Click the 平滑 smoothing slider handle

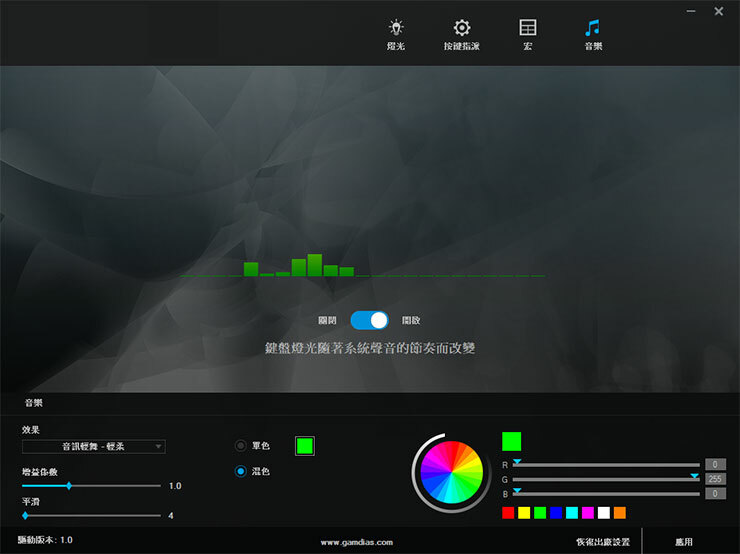point(25,516)
